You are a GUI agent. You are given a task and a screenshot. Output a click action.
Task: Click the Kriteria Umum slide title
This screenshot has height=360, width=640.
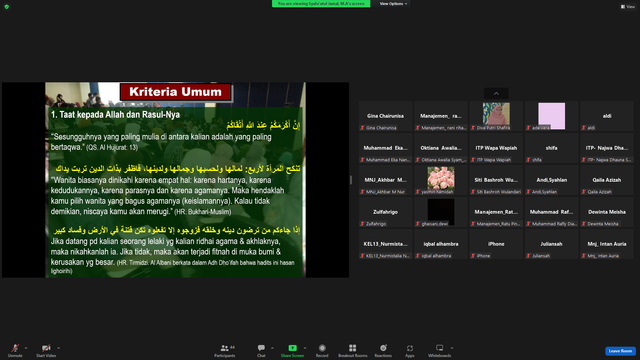pos(176,92)
